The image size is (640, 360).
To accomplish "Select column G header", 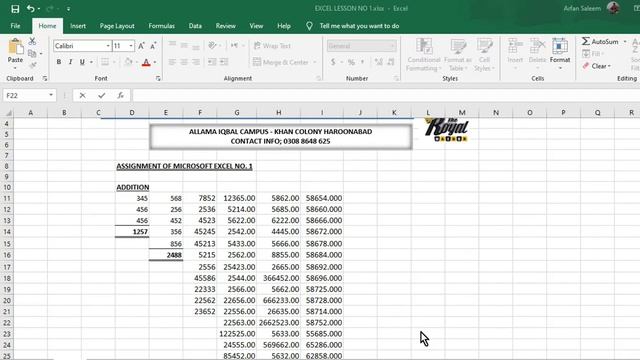I will click(237, 113).
